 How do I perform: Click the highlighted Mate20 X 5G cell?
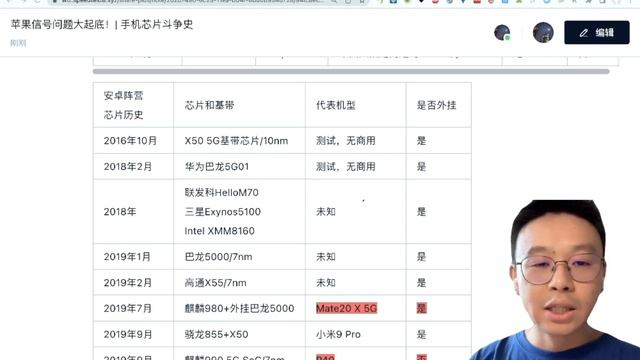pyautogui.click(x=347, y=308)
